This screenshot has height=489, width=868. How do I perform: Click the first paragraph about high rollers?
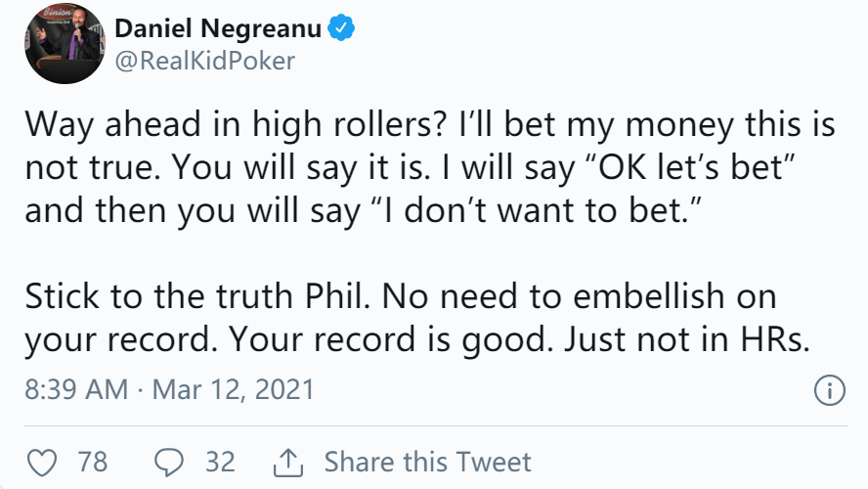pyautogui.click(x=429, y=167)
